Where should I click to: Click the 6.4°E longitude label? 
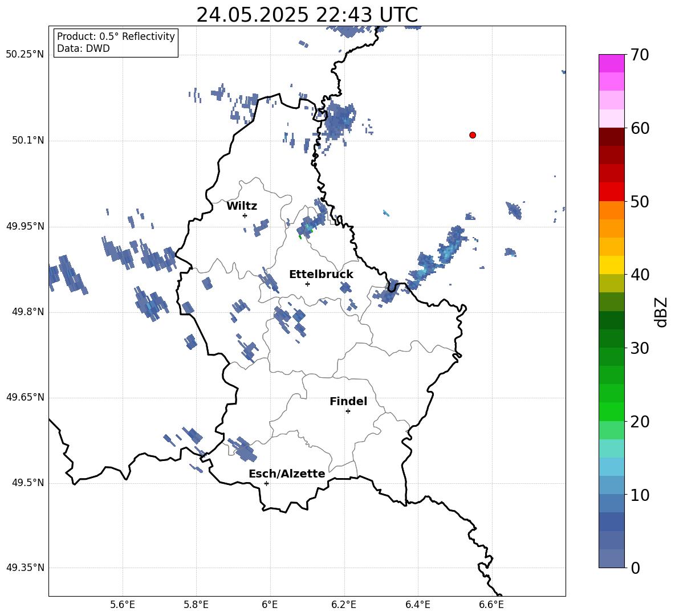coord(417,605)
